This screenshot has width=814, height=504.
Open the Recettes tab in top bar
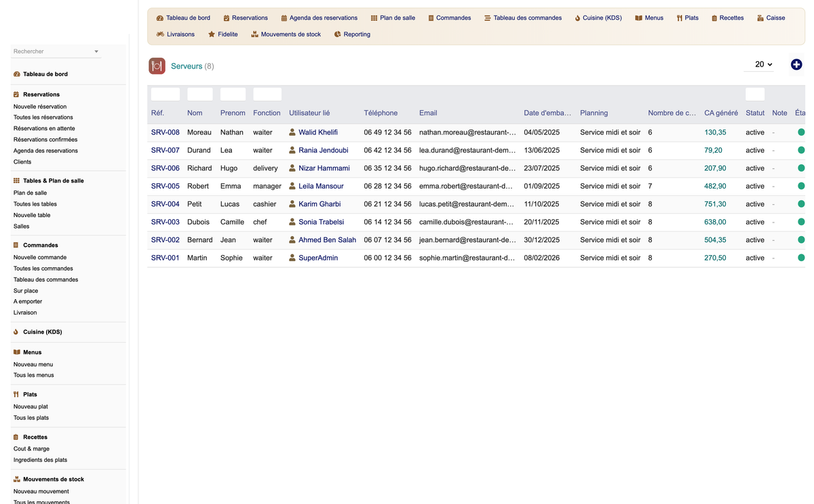tap(727, 18)
